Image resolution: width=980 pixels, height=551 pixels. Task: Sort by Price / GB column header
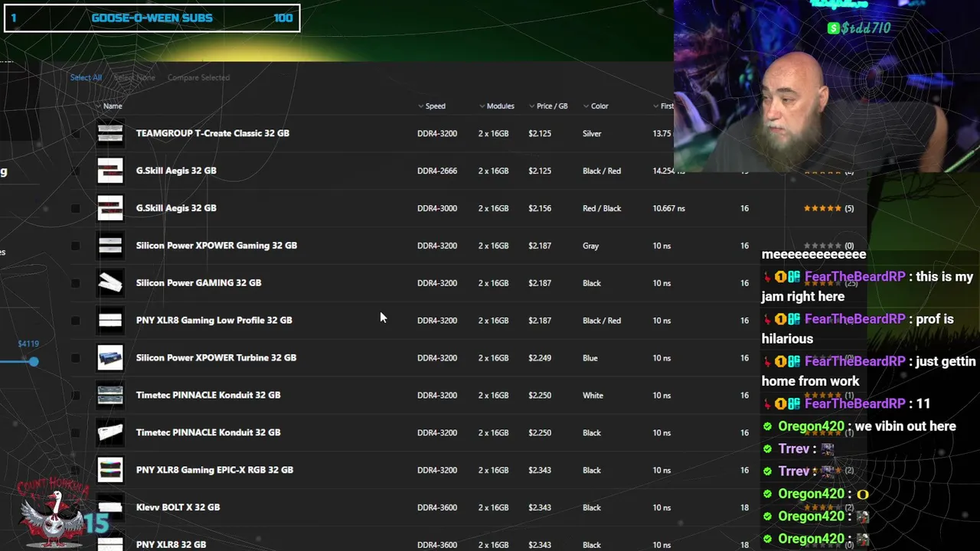click(548, 106)
